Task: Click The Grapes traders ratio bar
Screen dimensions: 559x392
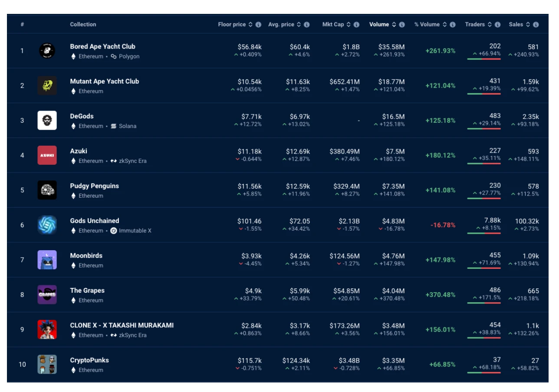Action: [483, 303]
